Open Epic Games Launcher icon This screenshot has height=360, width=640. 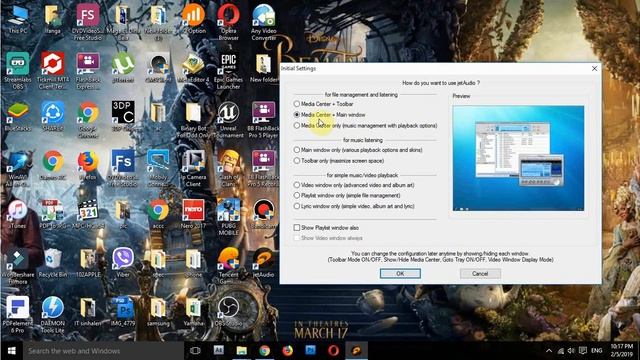point(229,70)
